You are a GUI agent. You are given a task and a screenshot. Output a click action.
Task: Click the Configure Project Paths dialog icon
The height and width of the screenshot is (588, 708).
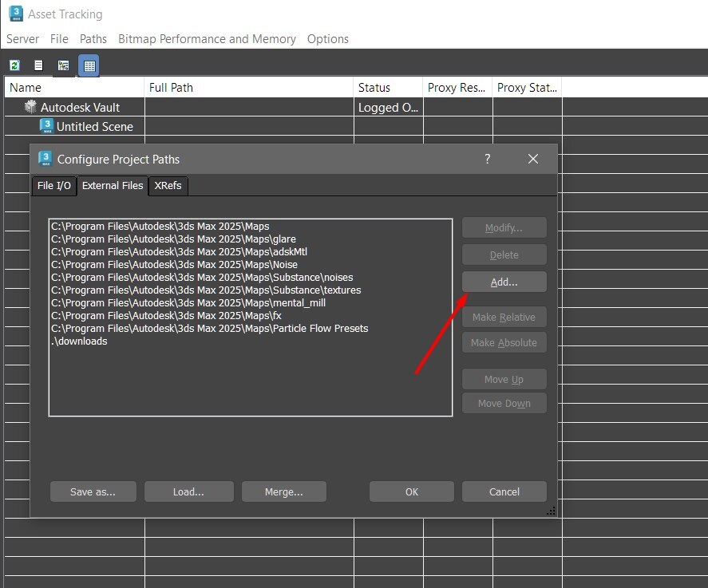tap(45, 159)
